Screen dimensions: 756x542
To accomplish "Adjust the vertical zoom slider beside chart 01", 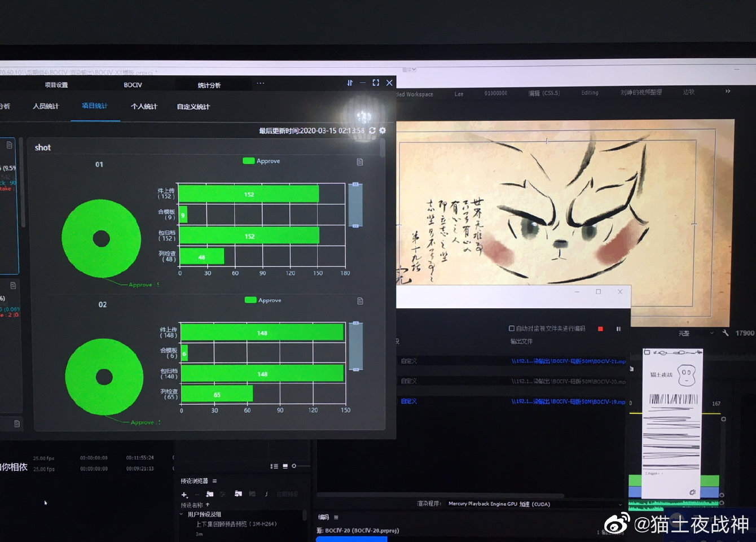I will point(355,205).
